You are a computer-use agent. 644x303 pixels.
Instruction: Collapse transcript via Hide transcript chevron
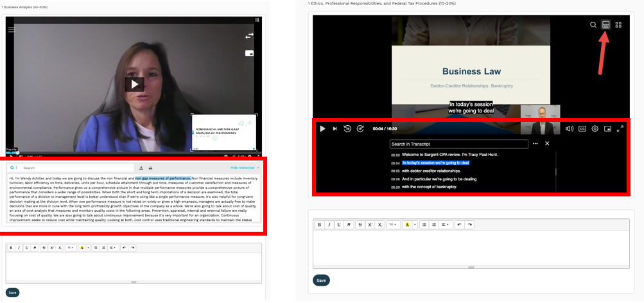(x=258, y=168)
